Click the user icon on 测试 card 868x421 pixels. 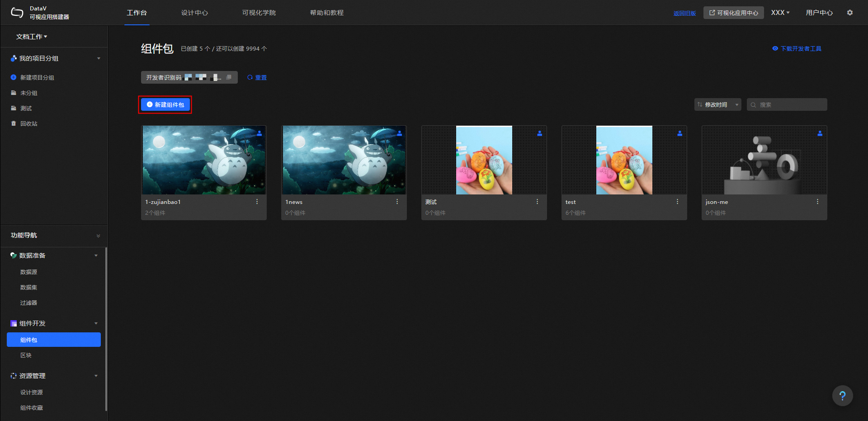(540, 133)
